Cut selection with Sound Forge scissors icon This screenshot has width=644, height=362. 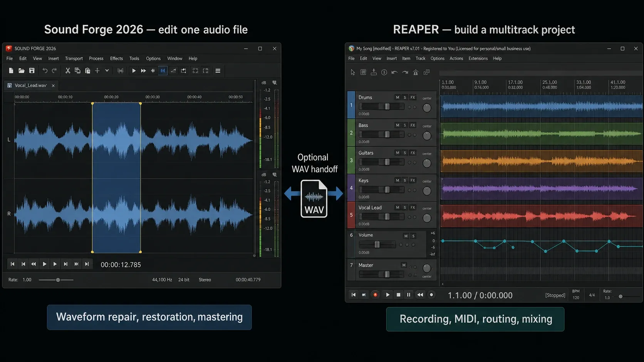pos(67,71)
